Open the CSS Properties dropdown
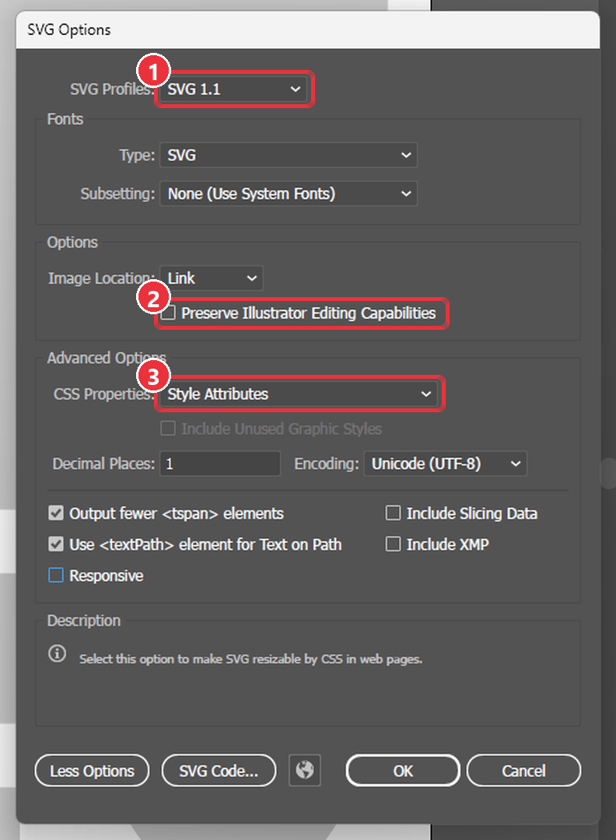The width and height of the screenshot is (616, 840). 299,394
